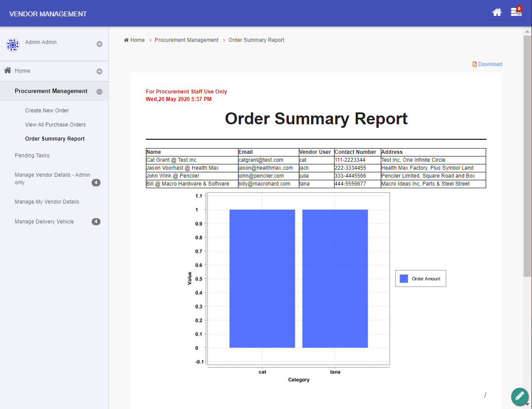This screenshot has height=409, width=532.
Task: Select Pending Tasks in sidebar
Action: [32, 156]
